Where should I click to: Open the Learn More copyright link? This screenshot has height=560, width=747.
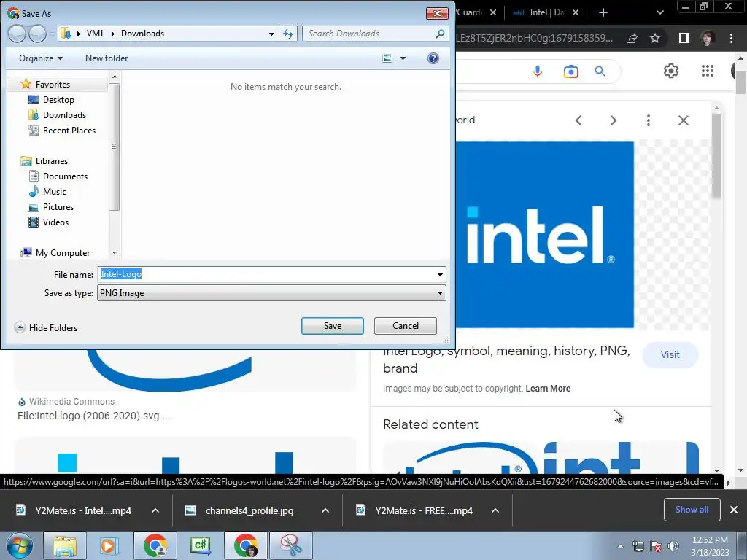coord(548,389)
